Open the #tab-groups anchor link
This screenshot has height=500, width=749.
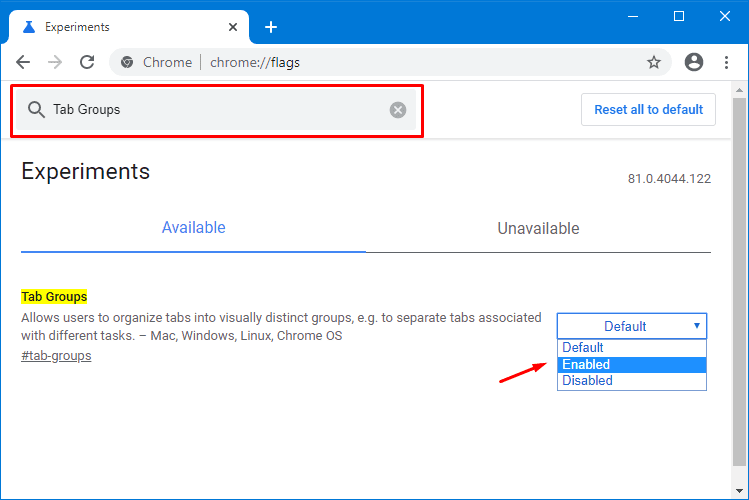56,356
